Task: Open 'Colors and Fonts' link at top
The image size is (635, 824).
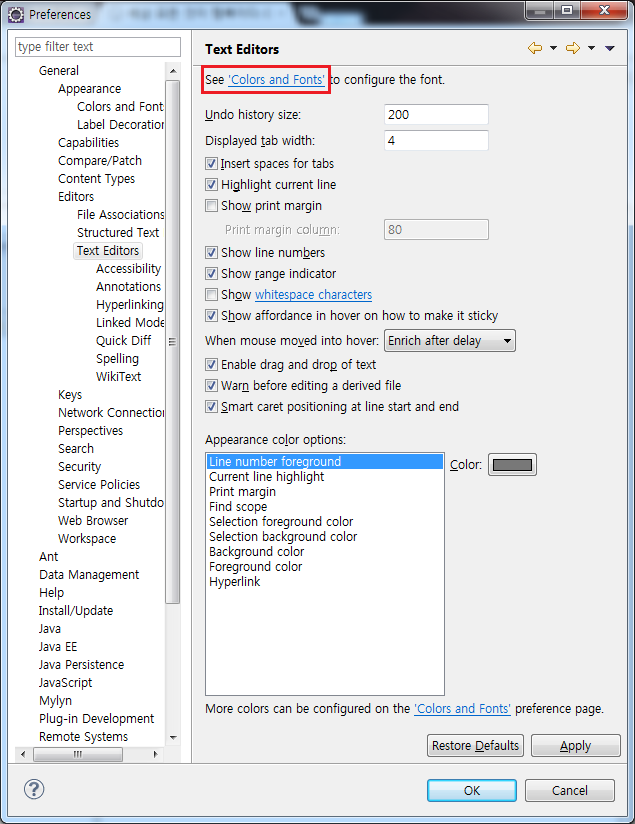Action: pos(276,80)
